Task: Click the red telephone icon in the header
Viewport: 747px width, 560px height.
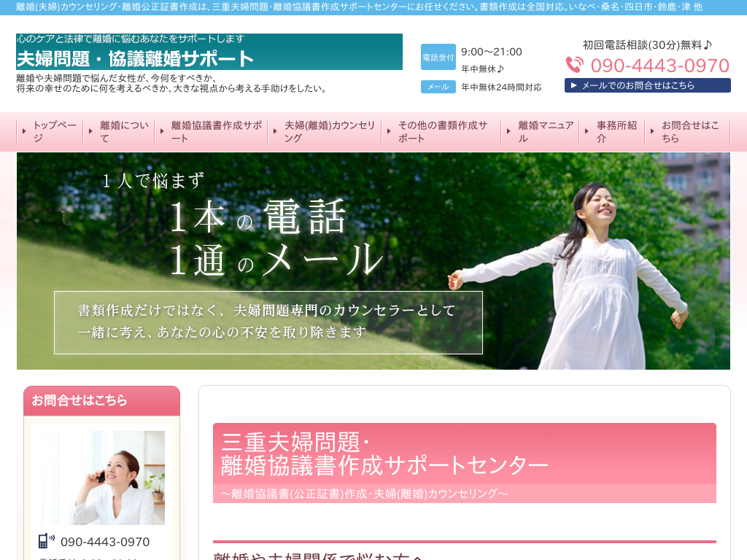Action: point(575,65)
